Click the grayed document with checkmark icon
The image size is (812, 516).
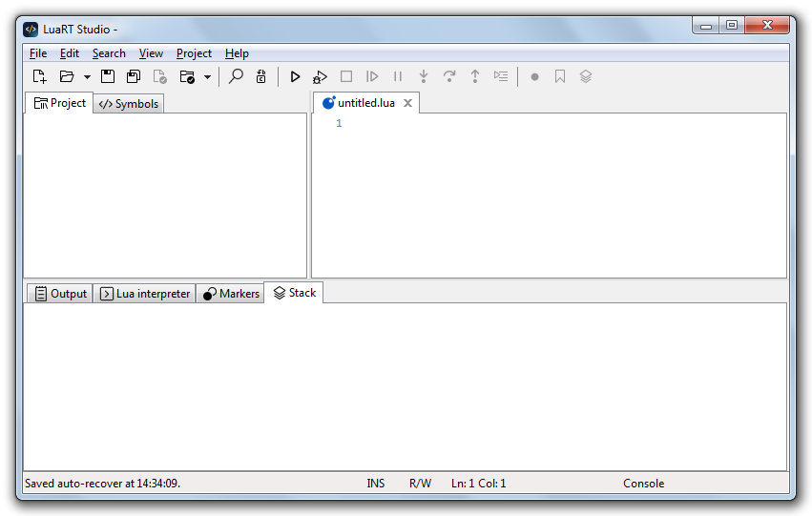click(x=160, y=76)
